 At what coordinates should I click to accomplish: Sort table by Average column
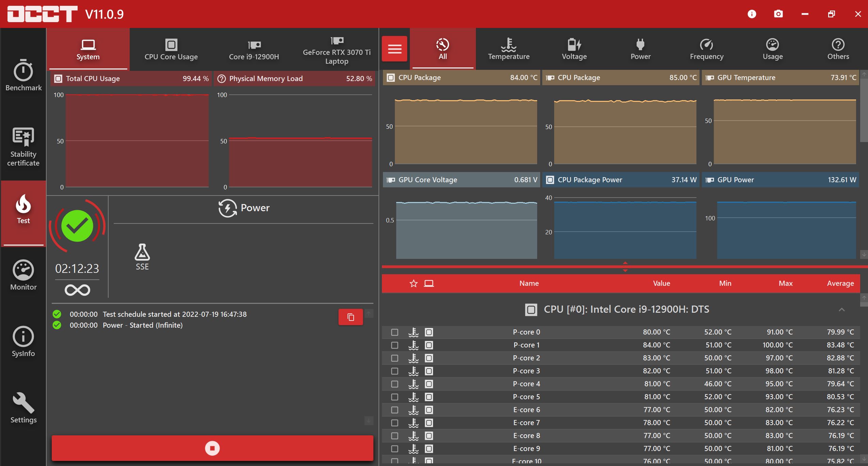pyautogui.click(x=840, y=283)
